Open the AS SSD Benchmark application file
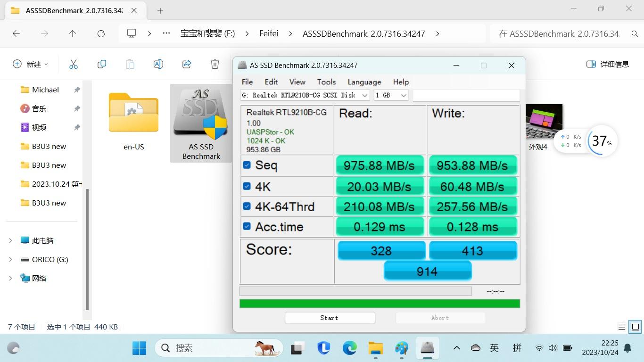Viewport: 644px width, 362px height. tap(201, 123)
